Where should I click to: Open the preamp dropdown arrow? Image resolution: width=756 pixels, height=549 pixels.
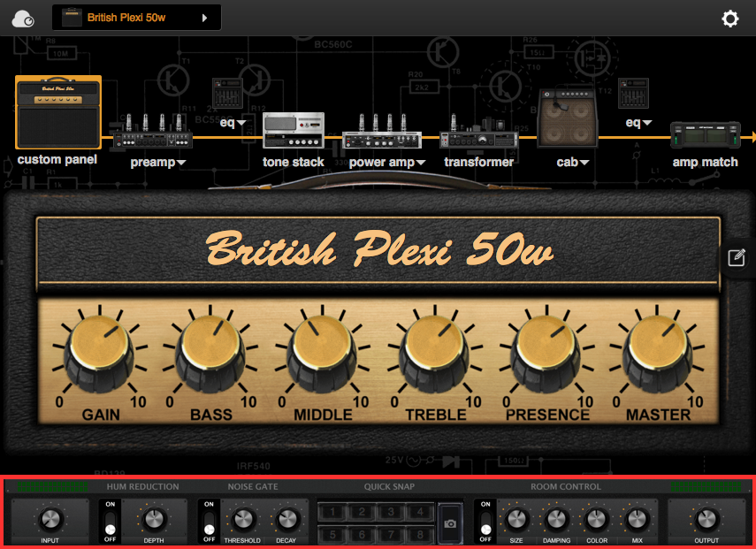click(x=181, y=163)
